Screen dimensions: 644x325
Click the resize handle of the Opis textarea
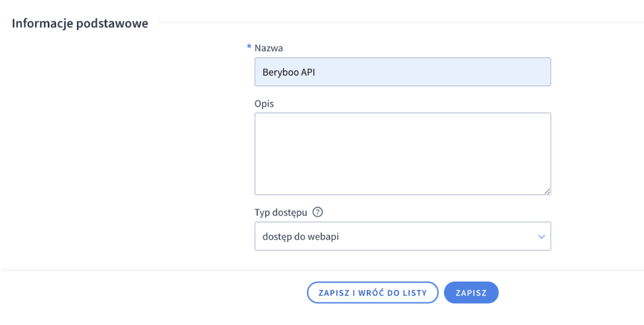pyautogui.click(x=547, y=191)
